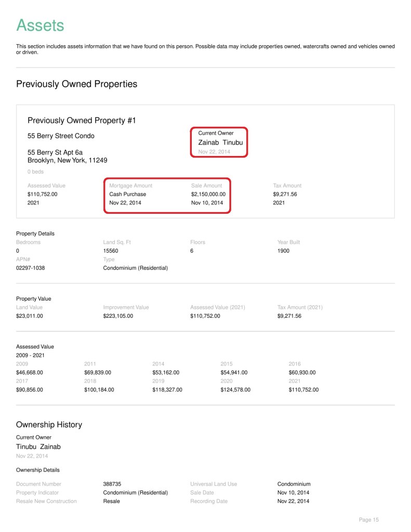Select the Brooklyn, New York, 11249 address line
411x532 pixels.
tap(67, 160)
